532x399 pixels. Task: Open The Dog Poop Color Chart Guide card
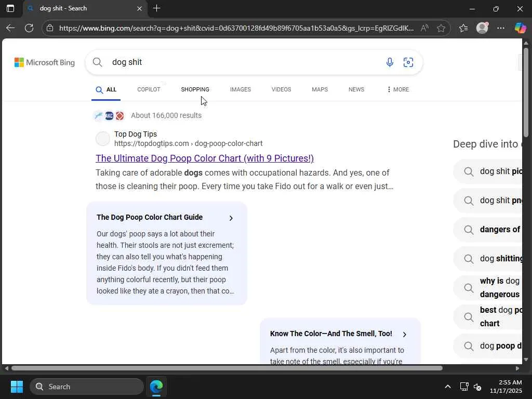(x=167, y=253)
